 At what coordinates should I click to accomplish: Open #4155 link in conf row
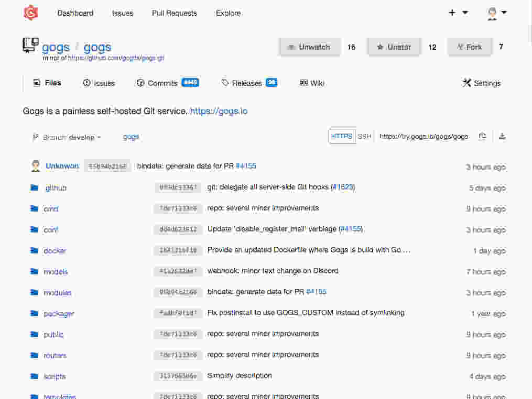[x=351, y=229]
